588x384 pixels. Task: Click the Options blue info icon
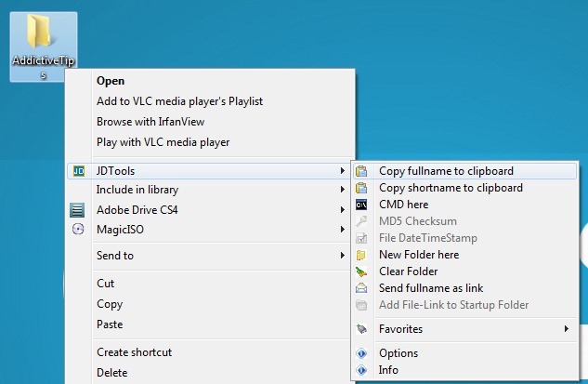pyautogui.click(x=361, y=353)
